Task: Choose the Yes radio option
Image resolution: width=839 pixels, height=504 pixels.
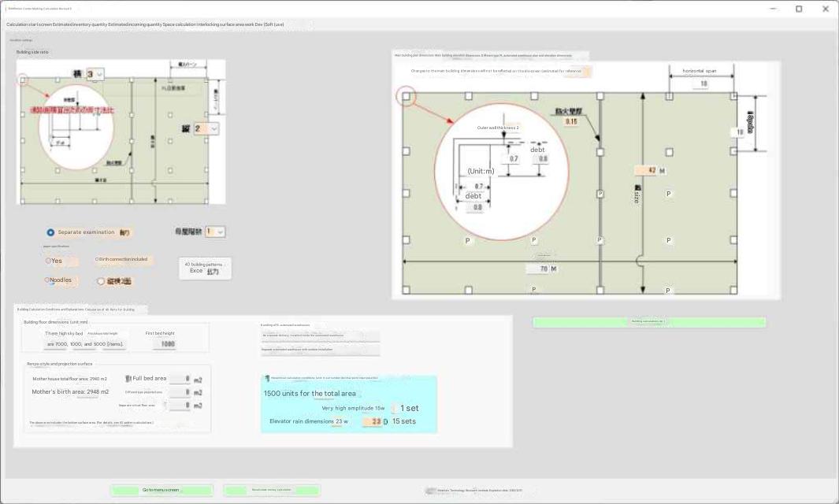Action: click(49, 261)
